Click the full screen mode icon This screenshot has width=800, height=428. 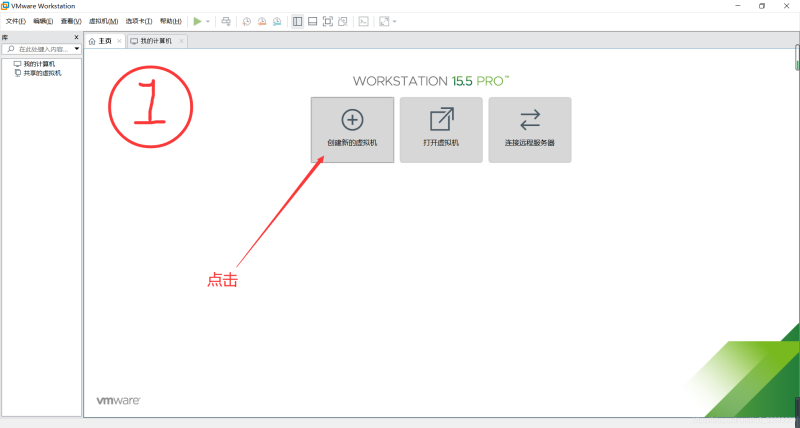pyautogui.click(x=328, y=21)
